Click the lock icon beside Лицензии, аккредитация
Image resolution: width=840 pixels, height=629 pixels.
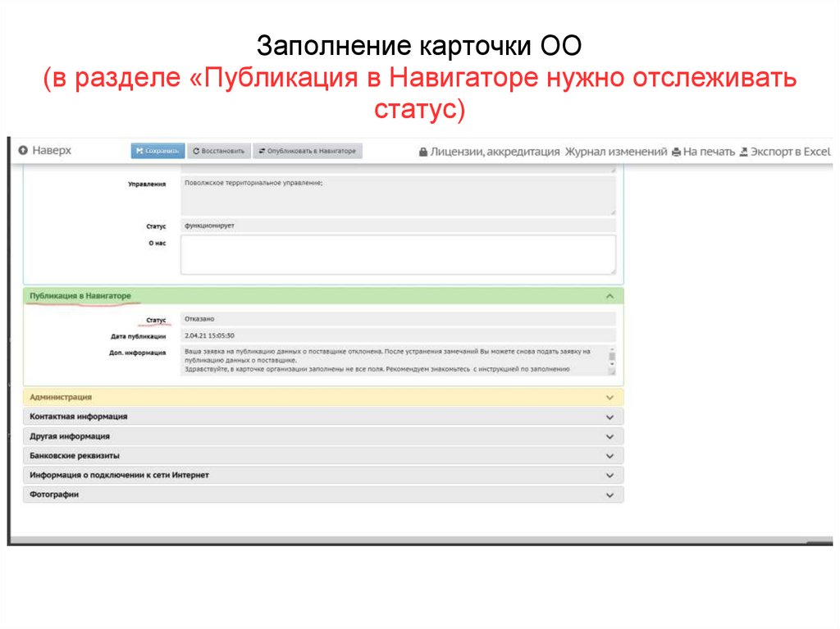[422, 151]
